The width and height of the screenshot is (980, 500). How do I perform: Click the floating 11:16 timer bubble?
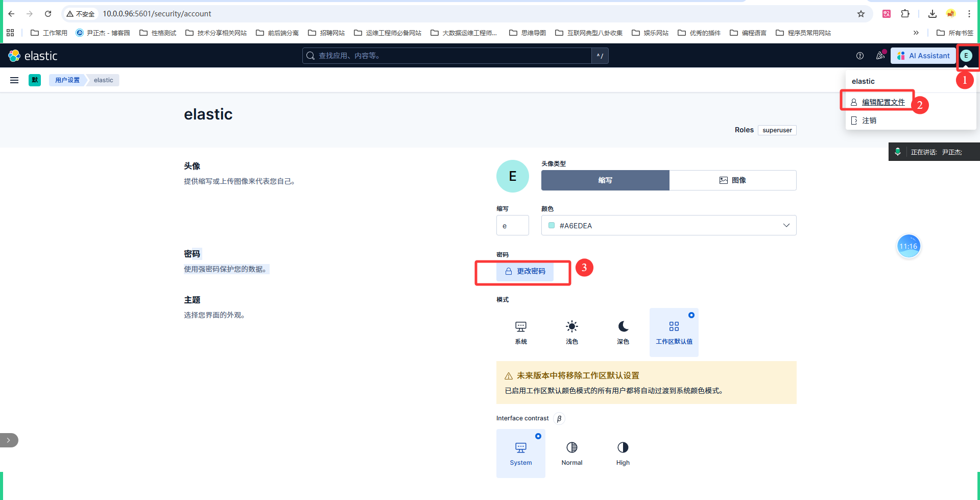tap(909, 246)
